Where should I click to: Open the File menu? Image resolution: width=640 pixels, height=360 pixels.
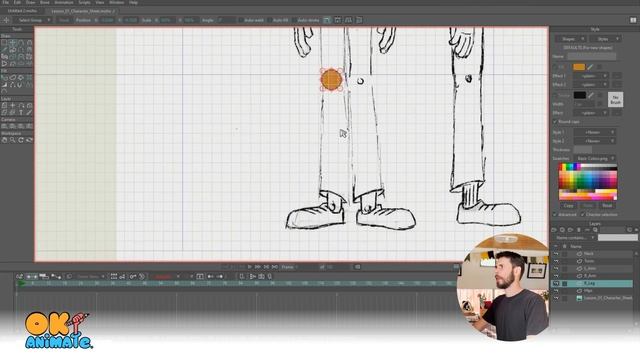point(6,2)
